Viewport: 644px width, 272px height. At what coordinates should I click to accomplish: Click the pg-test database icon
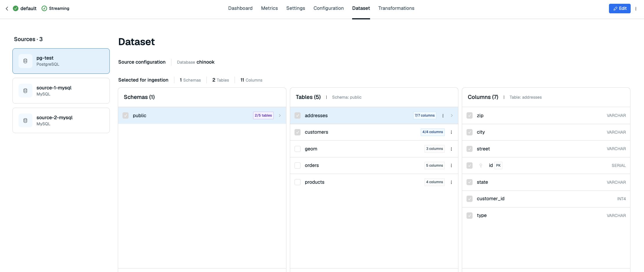tap(25, 61)
